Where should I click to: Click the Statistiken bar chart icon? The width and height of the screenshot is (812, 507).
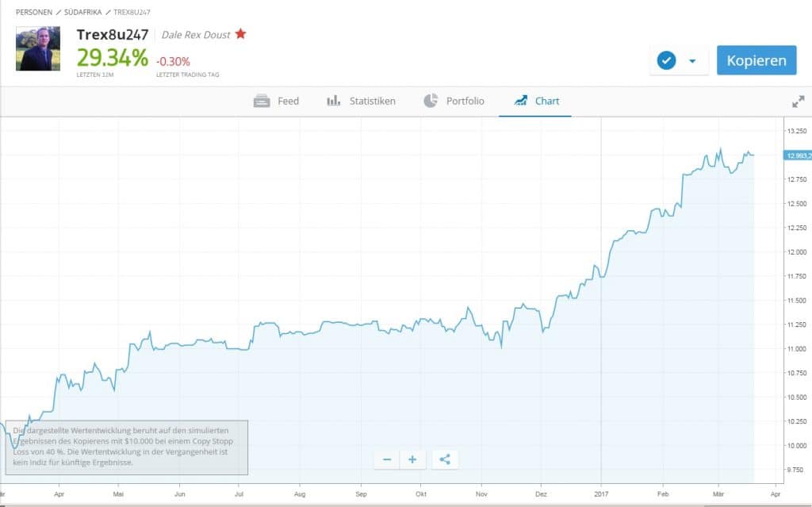pos(333,101)
